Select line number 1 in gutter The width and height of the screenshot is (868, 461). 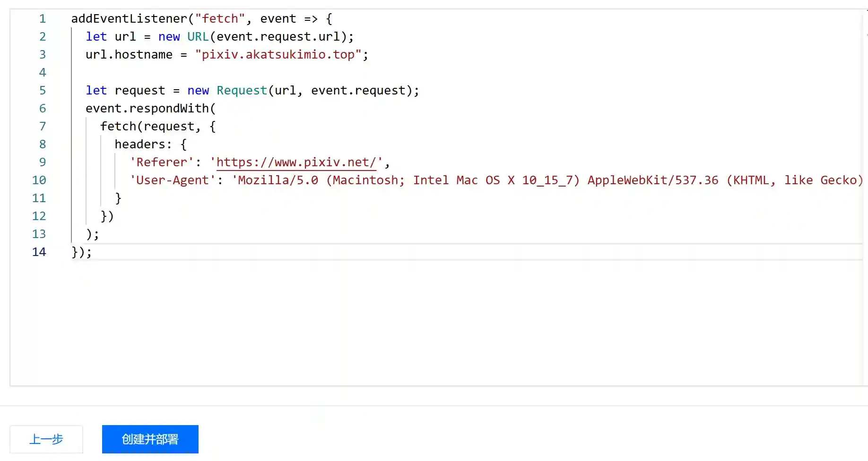click(43, 19)
